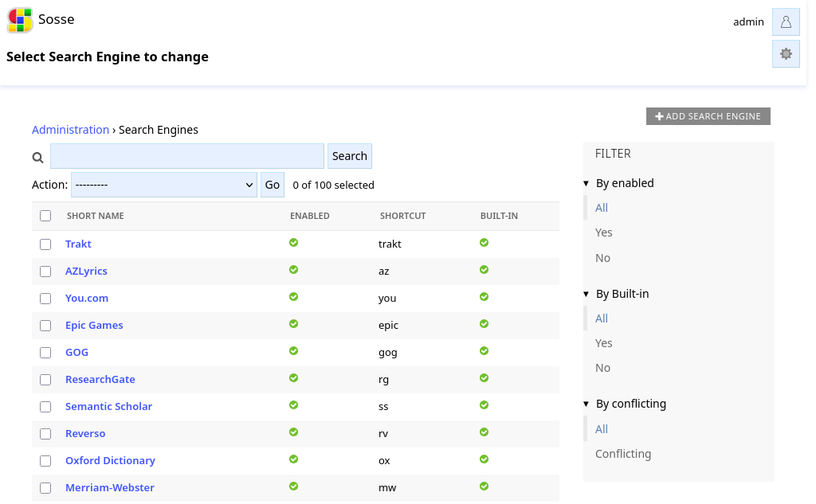
Task: Select All under By enabled filter
Action: pyautogui.click(x=602, y=208)
